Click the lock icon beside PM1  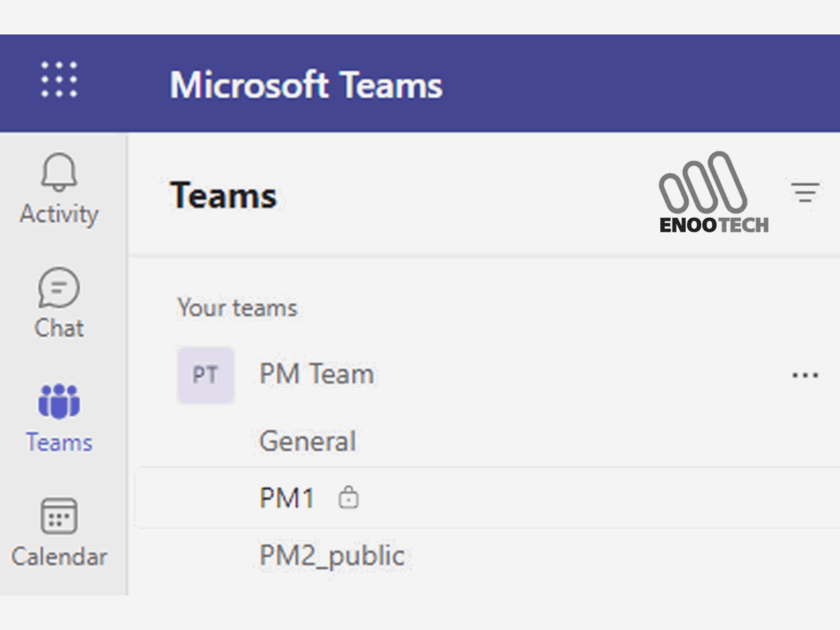[x=349, y=497]
